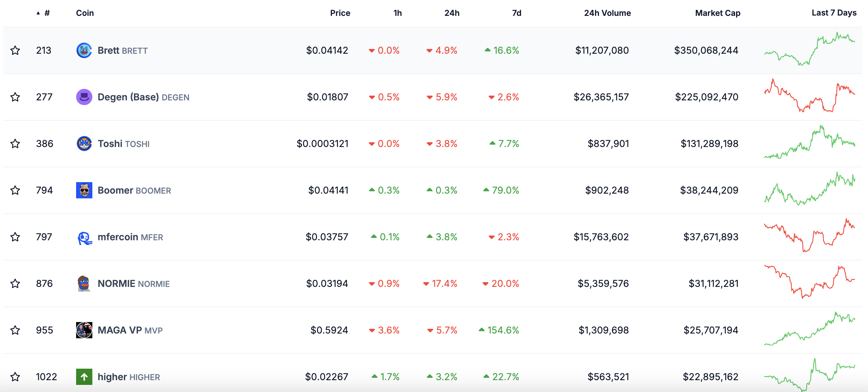Click the Last 7 Days header
The height and width of the screenshot is (392, 868).
tap(834, 13)
